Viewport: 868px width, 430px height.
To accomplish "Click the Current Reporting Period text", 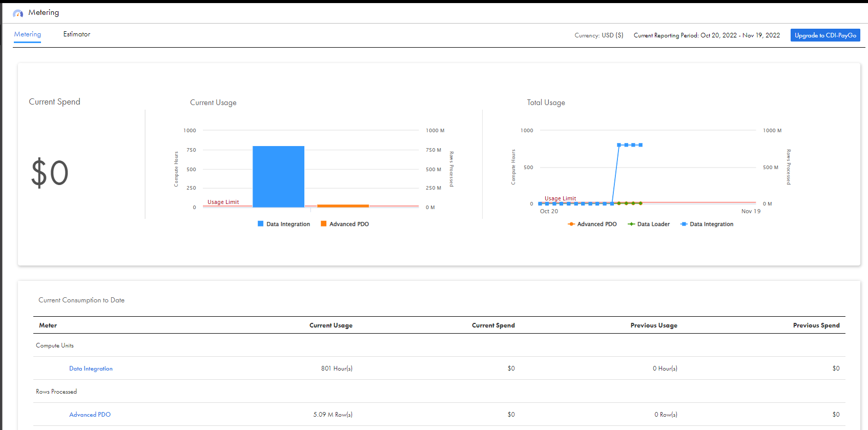I will tap(707, 35).
